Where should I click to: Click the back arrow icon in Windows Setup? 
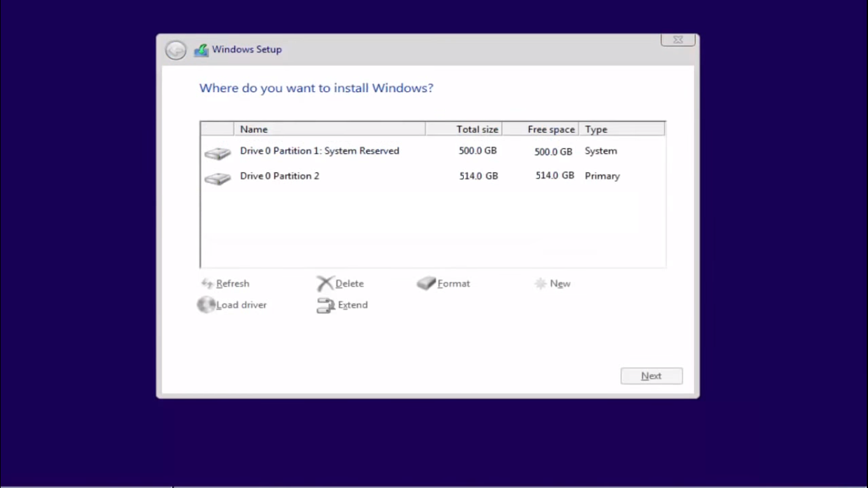[175, 50]
